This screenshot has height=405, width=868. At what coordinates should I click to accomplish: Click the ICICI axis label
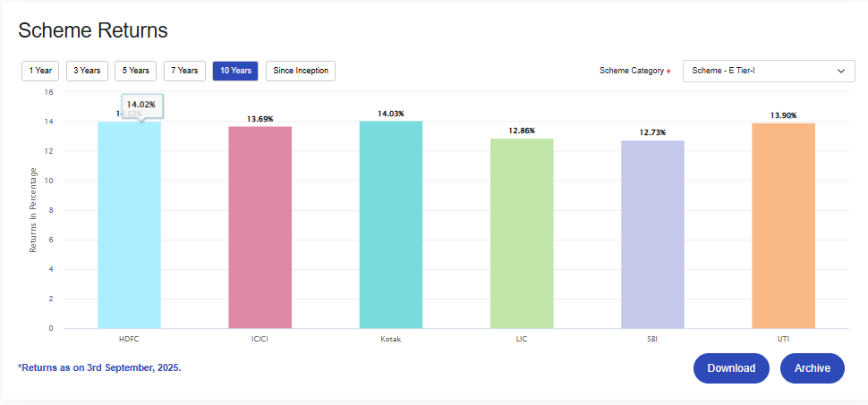(260, 339)
